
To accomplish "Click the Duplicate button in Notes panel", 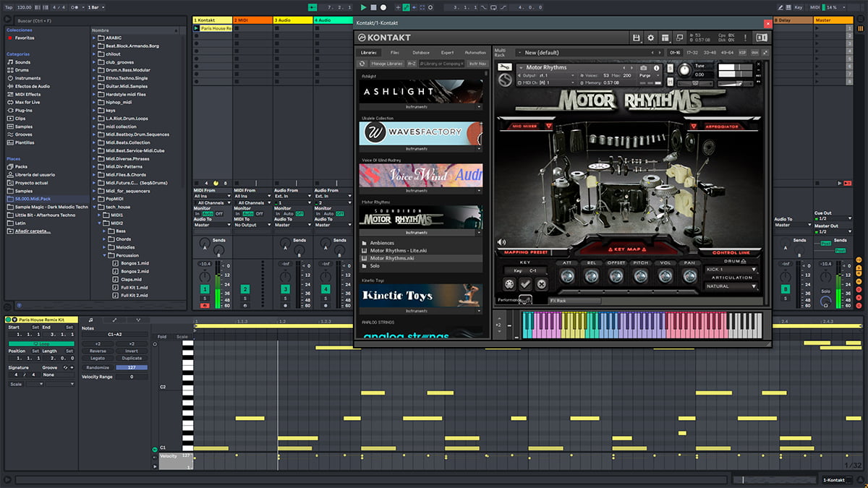I will click(132, 358).
